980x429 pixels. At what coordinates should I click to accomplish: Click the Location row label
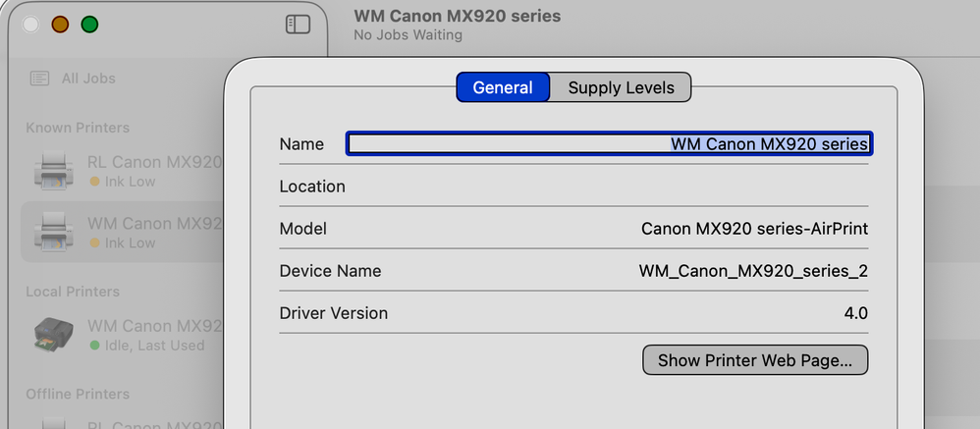click(312, 187)
